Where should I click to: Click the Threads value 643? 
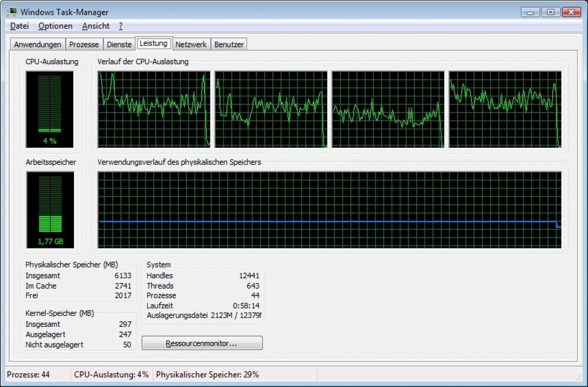[253, 286]
